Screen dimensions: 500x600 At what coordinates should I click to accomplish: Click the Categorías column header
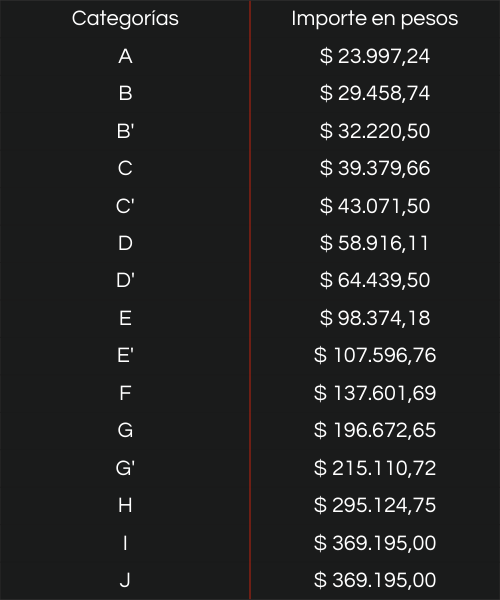point(125,18)
